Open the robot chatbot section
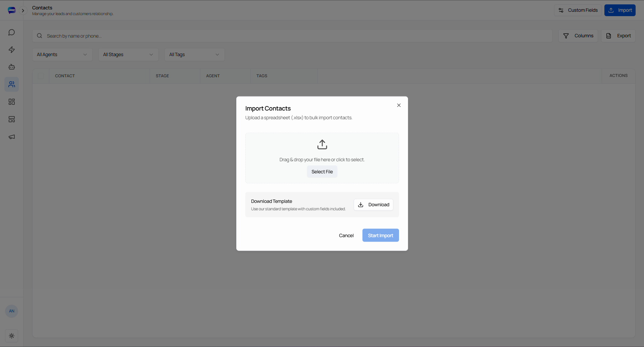The height and width of the screenshot is (347, 644). click(x=11, y=67)
